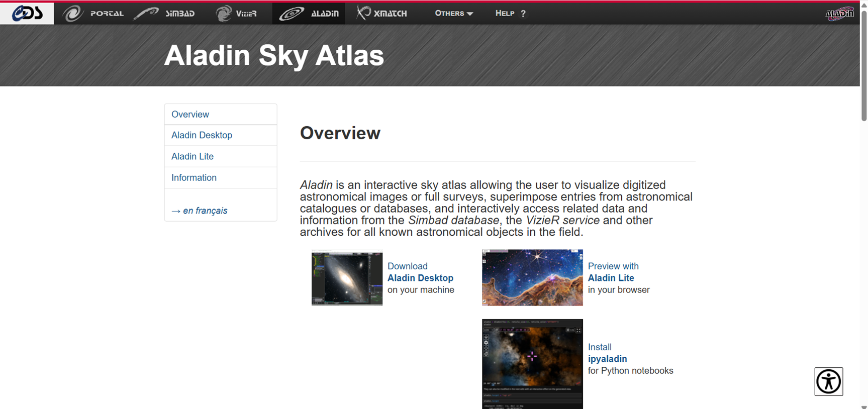
Task: Expand the Others dropdown menu
Action: point(454,14)
